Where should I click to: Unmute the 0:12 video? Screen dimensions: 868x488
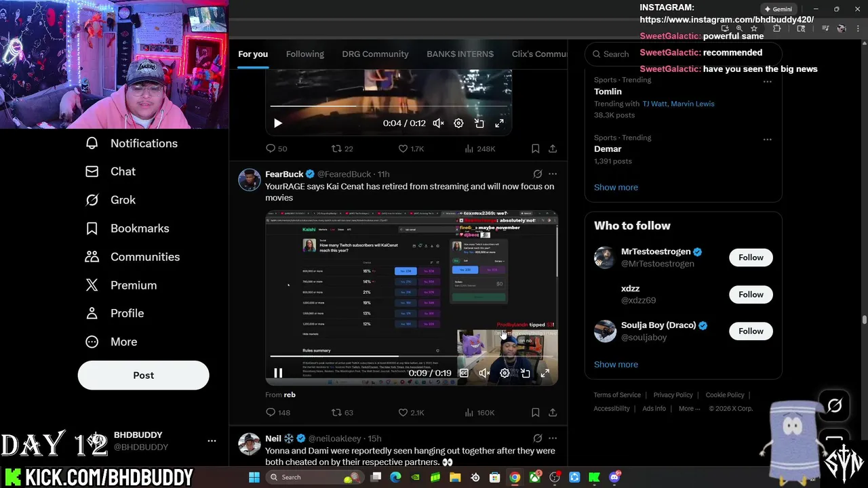click(438, 123)
